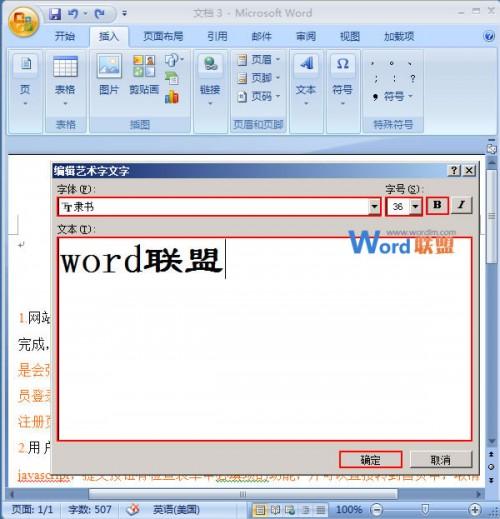Screen dimensions: 500x519
Task: Click the 页面: 1/1 status indicator
Action: 32,510
